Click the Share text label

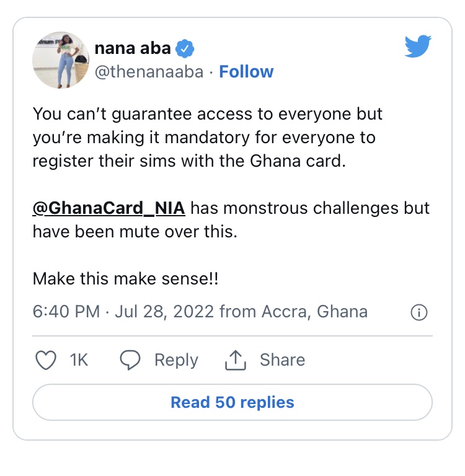click(x=282, y=360)
